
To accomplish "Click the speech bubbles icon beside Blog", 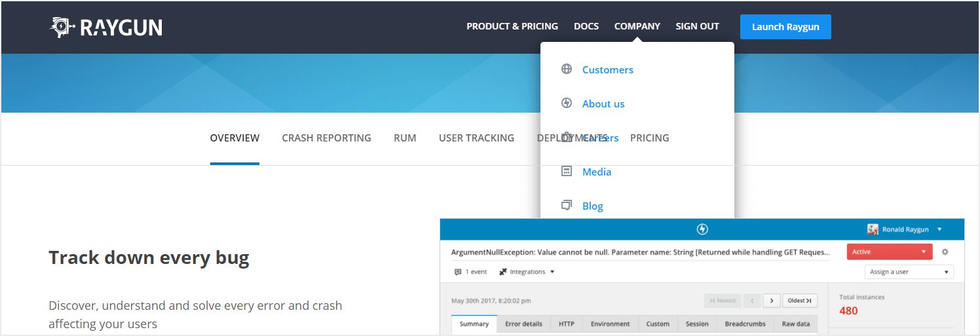I will point(567,206).
